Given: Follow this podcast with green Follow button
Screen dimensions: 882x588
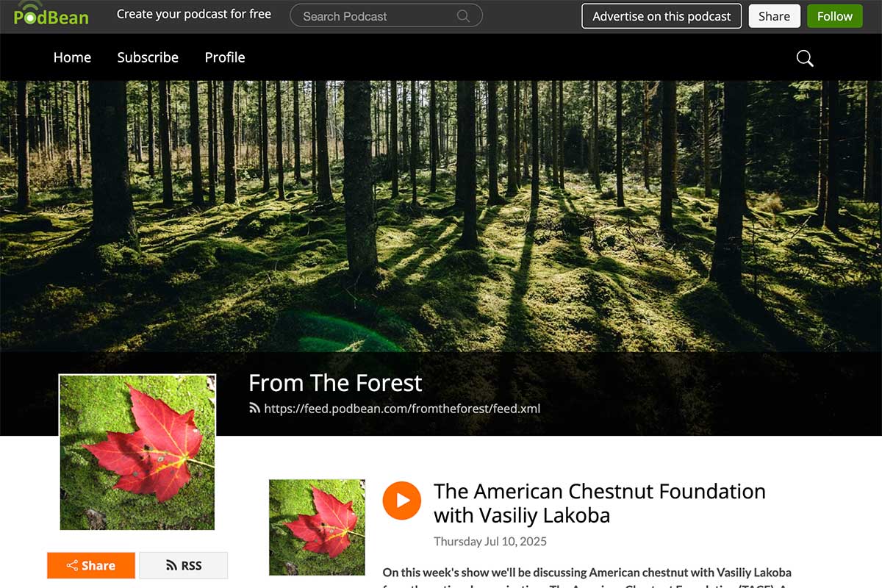Looking at the screenshot, I should 835,16.
